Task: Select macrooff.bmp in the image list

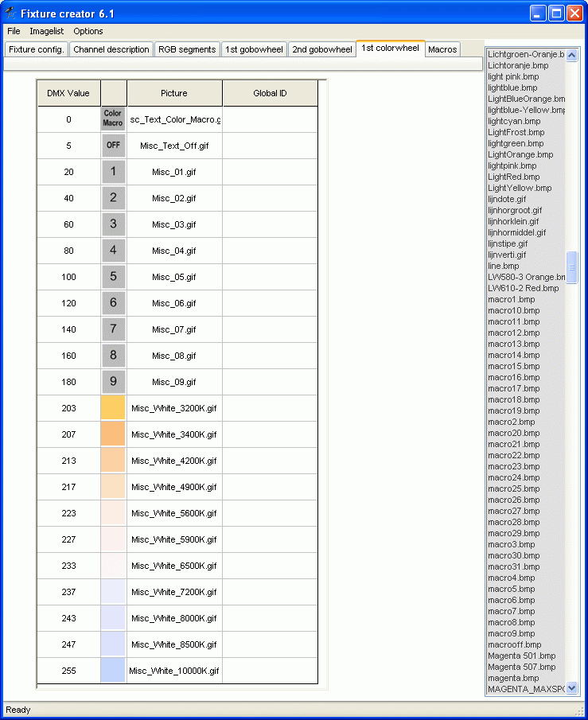Action: pos(514,644)
